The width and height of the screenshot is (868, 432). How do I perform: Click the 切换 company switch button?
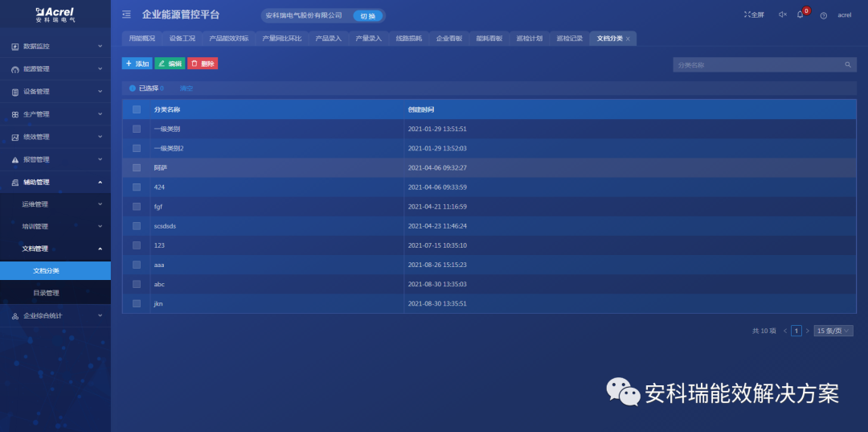[x=368, y=16]
